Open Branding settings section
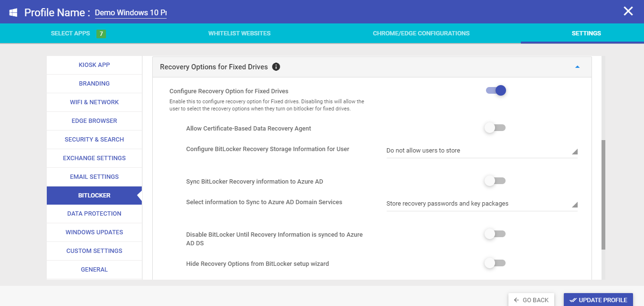The height and width of the screenshot is (306, 644). [95, 84]
